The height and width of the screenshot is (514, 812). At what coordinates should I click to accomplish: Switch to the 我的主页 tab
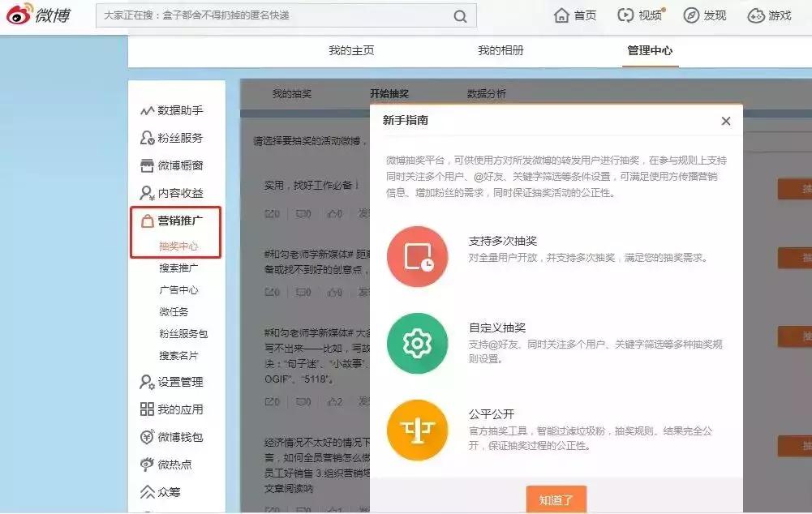point(350,50)
